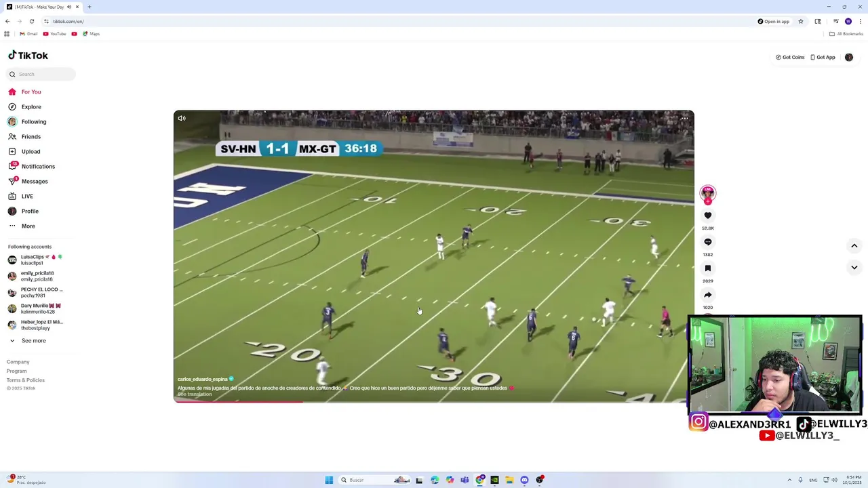
Task: Go to previous video with up chevron
Action: pos(854,245)
